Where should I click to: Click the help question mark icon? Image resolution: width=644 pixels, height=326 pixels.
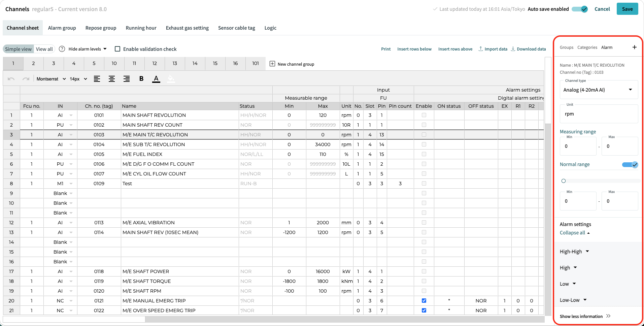point(62,49)
